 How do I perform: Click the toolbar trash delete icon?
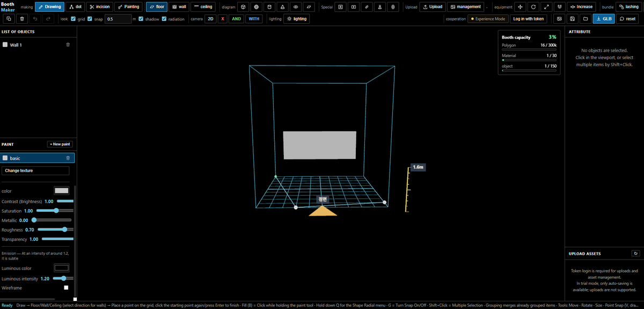point(22,19)
